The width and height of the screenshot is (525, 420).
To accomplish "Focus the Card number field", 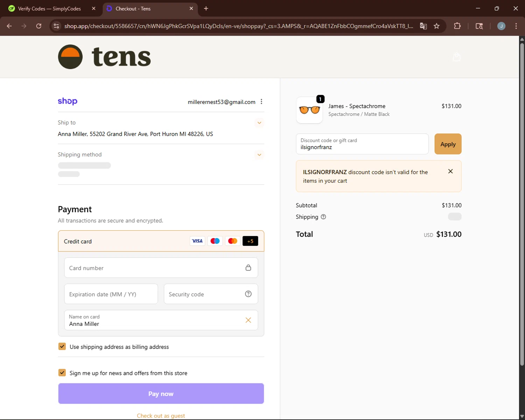I will [x=161, y=268].
